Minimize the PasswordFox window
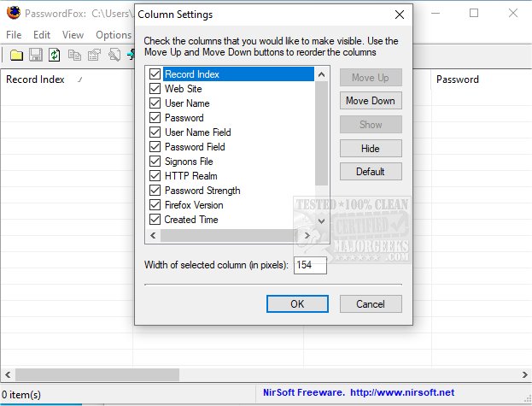Viewport: 532px width, 406px height. [436, 13]
